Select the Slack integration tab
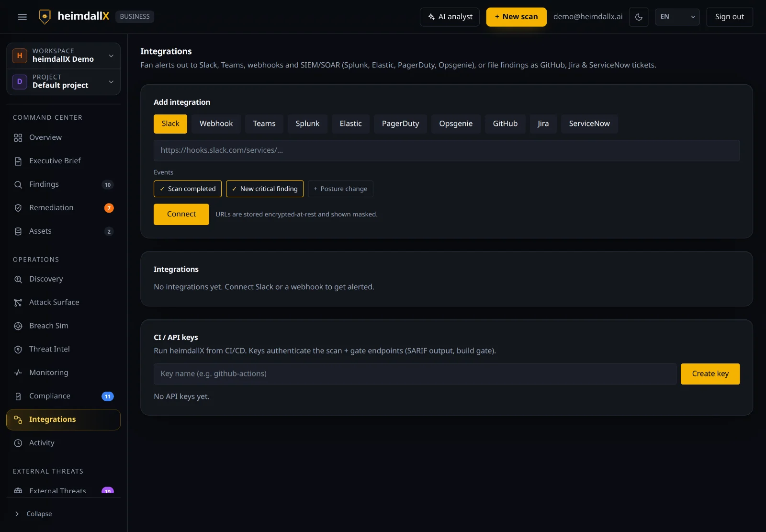The width and height of the screenshot is (766, 532). point(170,124)
